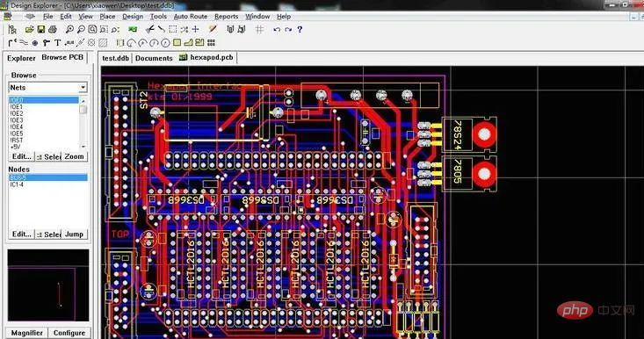Viewport: 644px width, 339px height.
Task: Click Edit button under the Nodes list
Action: (x=21, y=234)
